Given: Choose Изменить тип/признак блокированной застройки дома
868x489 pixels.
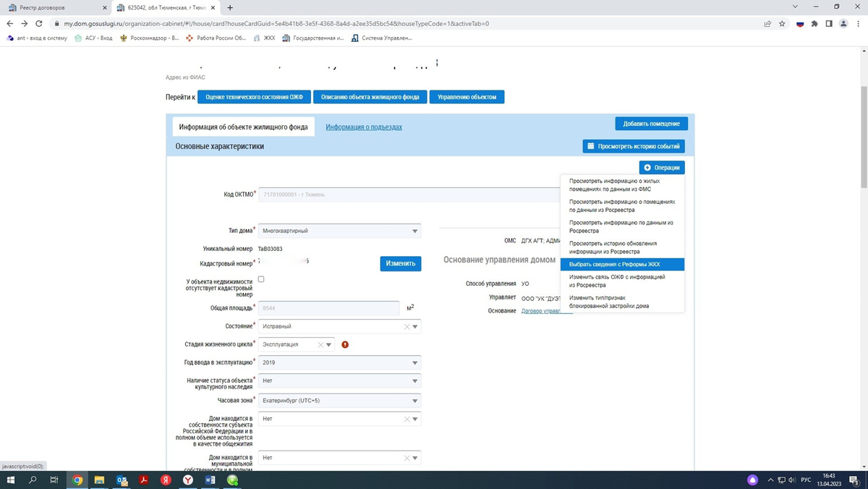Looking at the screenshot, I should point(622,302).
